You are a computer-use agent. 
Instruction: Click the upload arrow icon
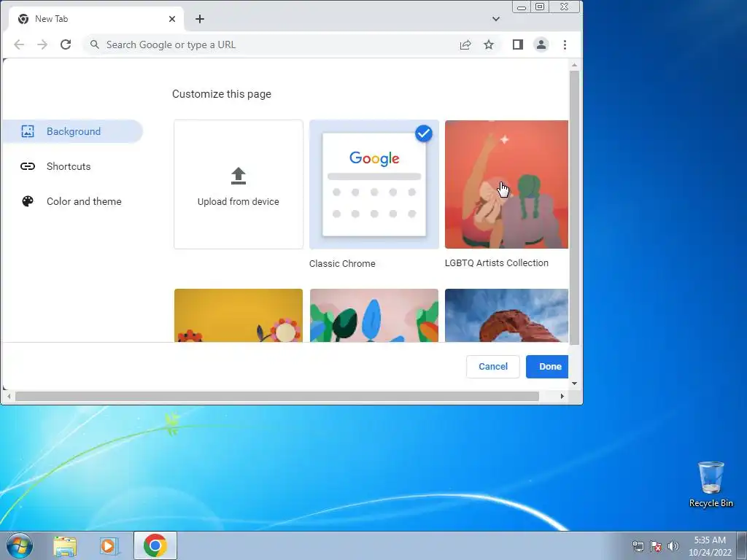(239, 176)
